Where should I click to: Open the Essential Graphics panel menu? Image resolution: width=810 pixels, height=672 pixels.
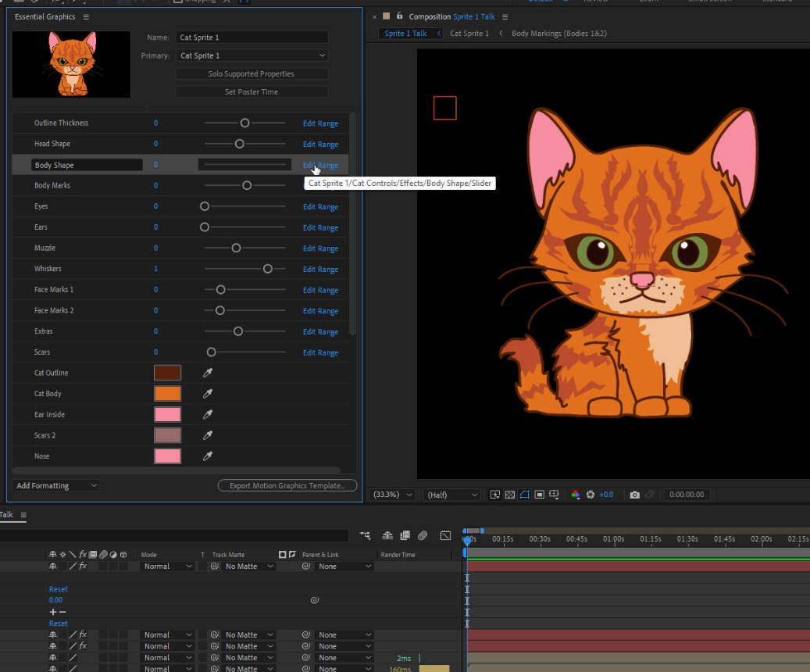click(x=86, y=16)
